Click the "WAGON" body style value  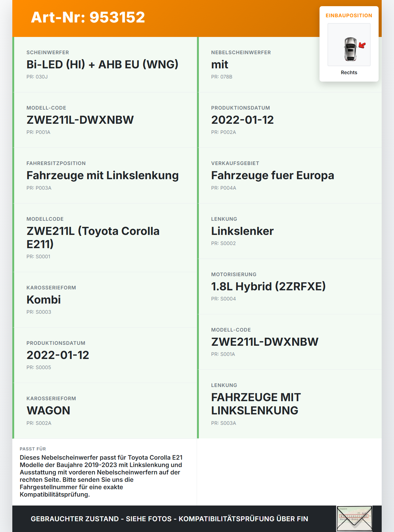coord(48,411)
